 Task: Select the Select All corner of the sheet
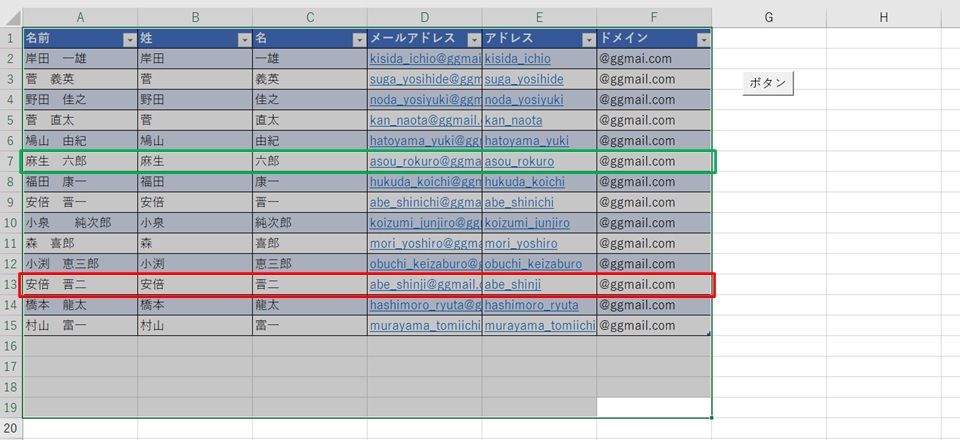point(11,18)
